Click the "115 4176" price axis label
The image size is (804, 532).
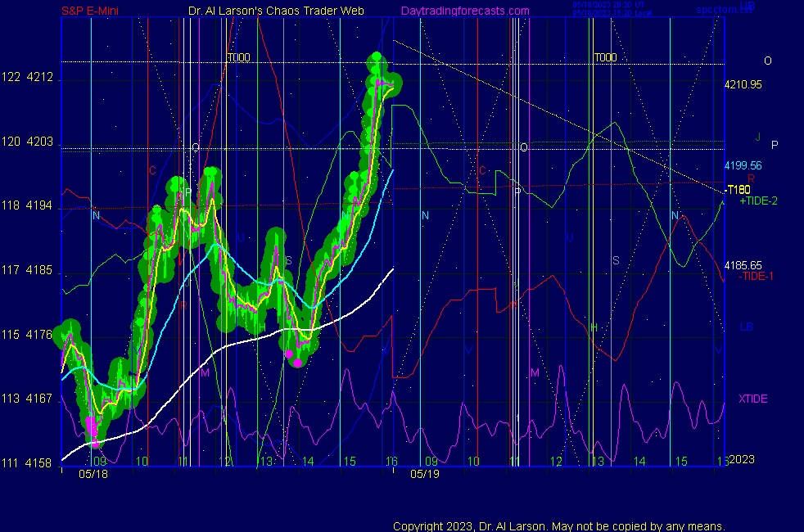pyautogui.click(x=27, y=335)
